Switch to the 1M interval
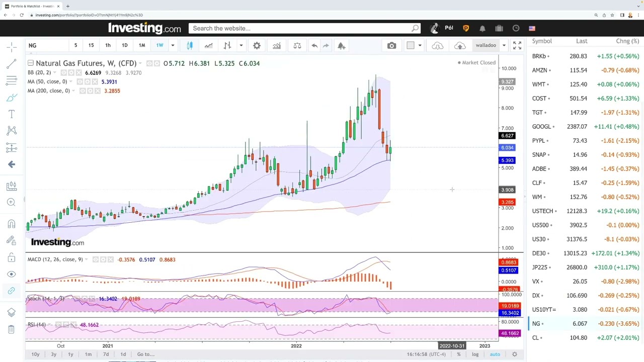This screenshot has width=644, height=362. [142, 45]
